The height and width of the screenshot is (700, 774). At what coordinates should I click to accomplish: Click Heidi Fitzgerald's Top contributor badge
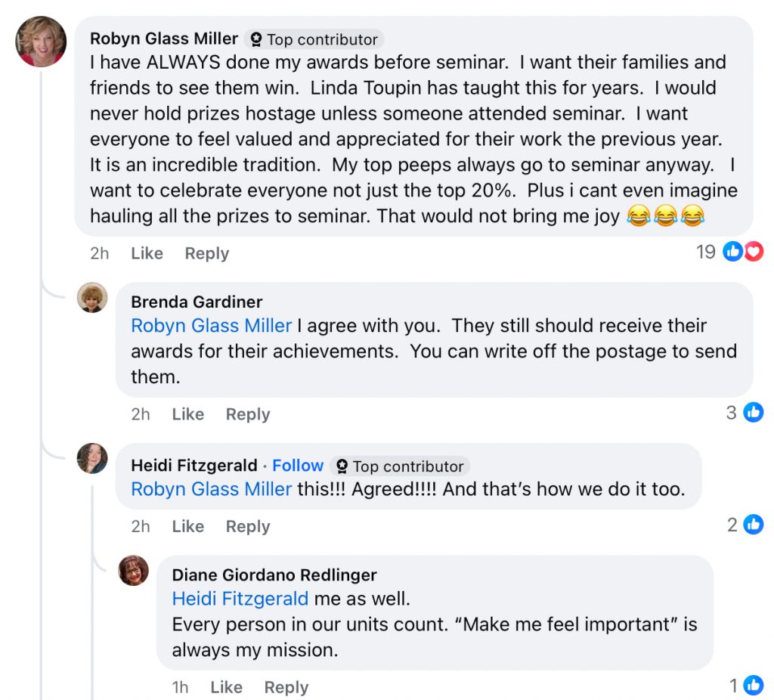(400, 466)
